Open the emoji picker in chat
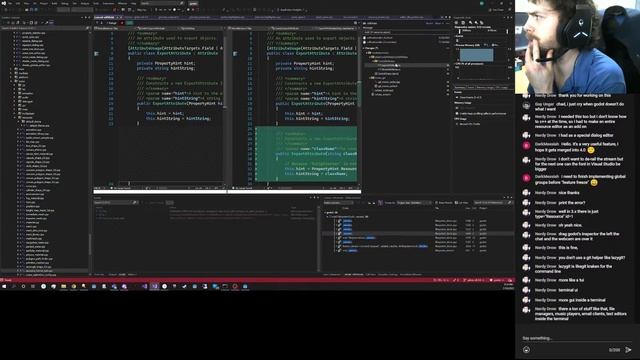 (527, 350)
